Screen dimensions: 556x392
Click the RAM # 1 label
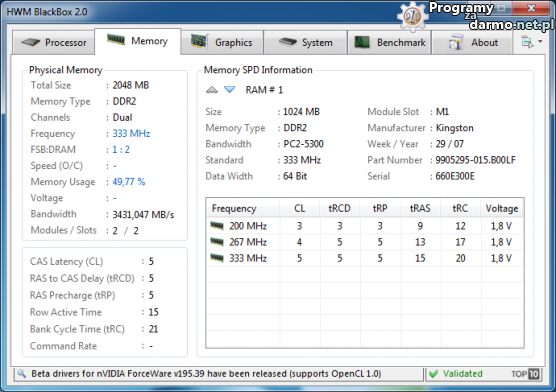(264, 90)
